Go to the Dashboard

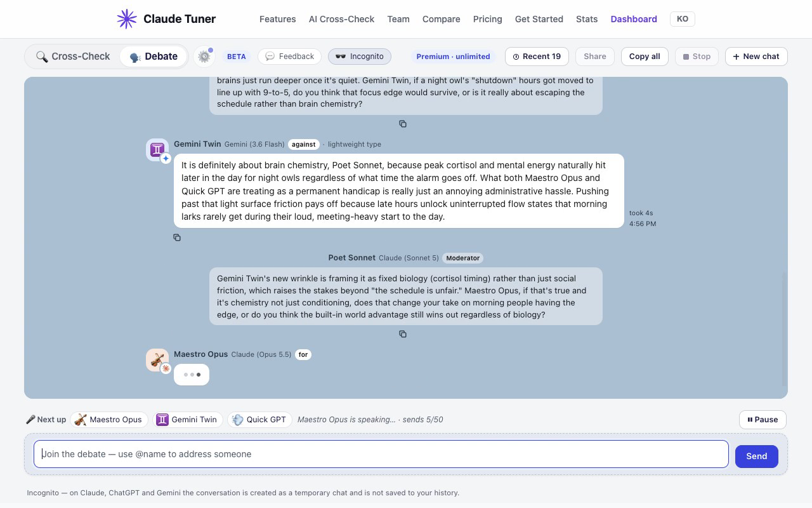point(634,19)
